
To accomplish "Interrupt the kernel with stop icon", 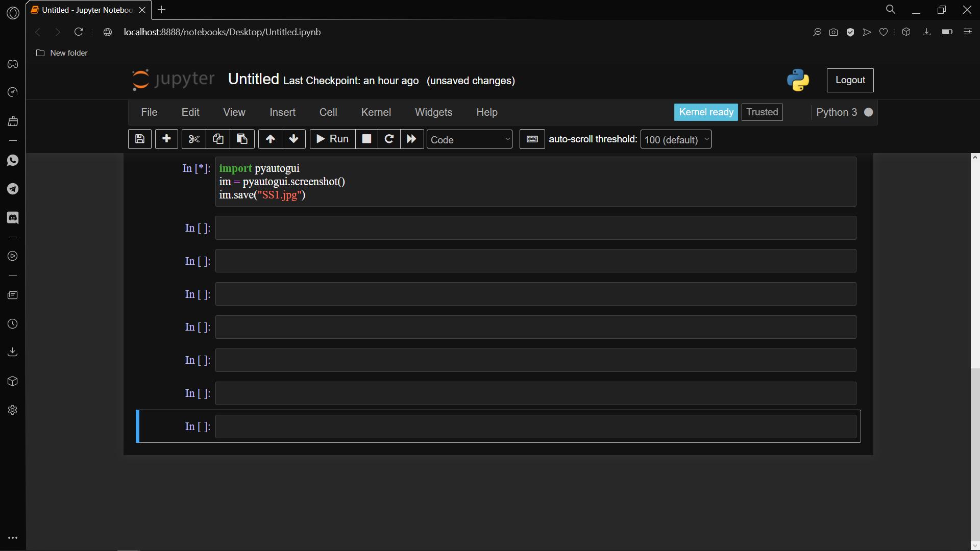I will click(x=366, y=139).
